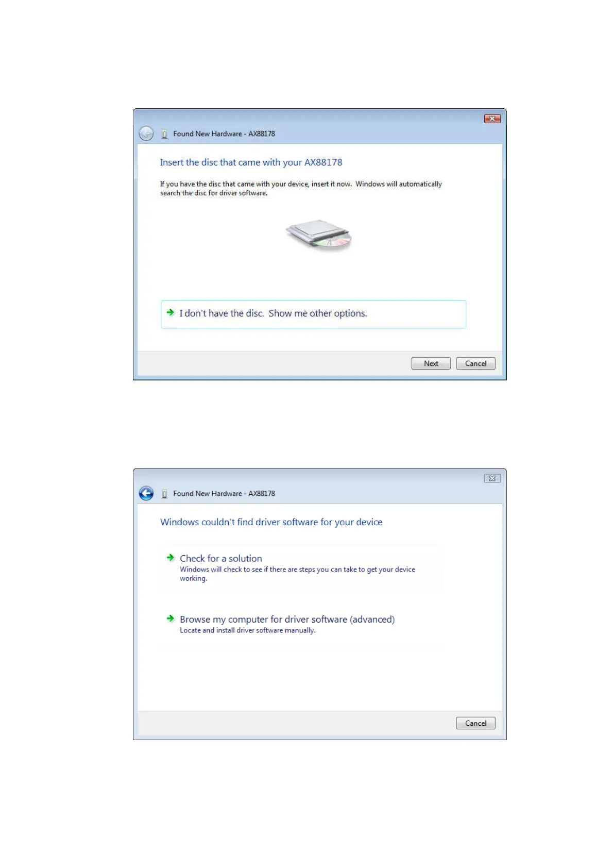Click green arrow beside 'I don't have the disc'
The width and height of the screenshot is (613, 868).
coord(171,312)
